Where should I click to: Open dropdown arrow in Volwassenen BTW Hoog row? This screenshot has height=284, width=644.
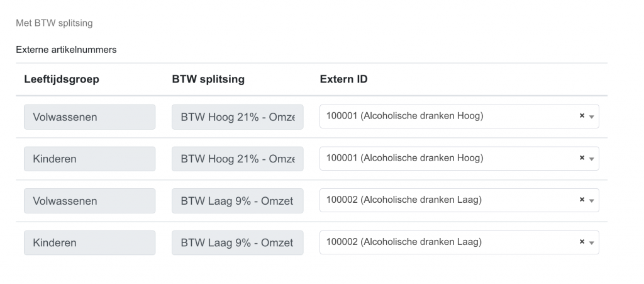(x=592, y=116)
